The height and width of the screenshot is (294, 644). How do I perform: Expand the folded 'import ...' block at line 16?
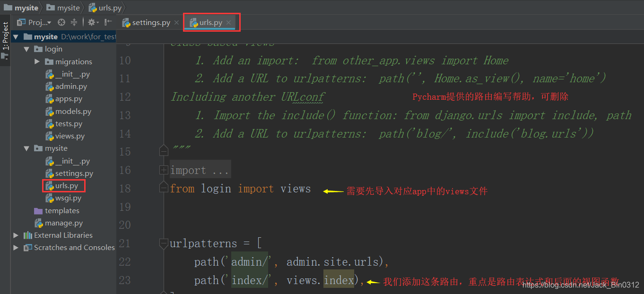(x=164, y=170)
